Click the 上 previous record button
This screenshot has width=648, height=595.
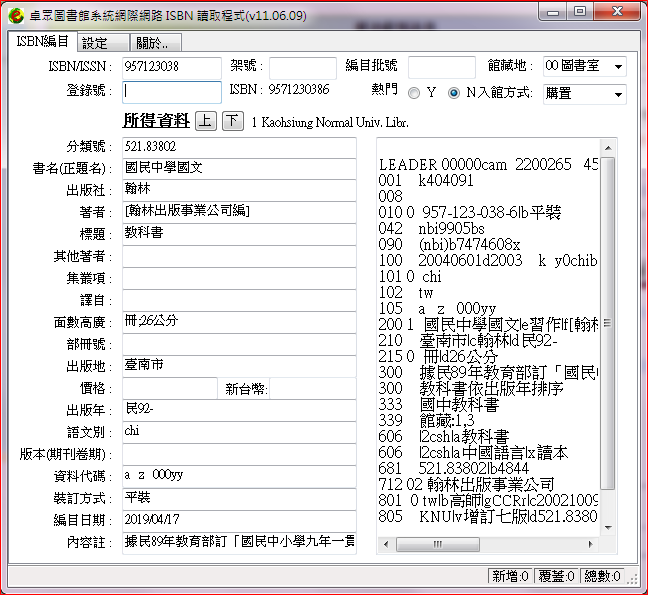pyautogui.click(x=205, y=121)
